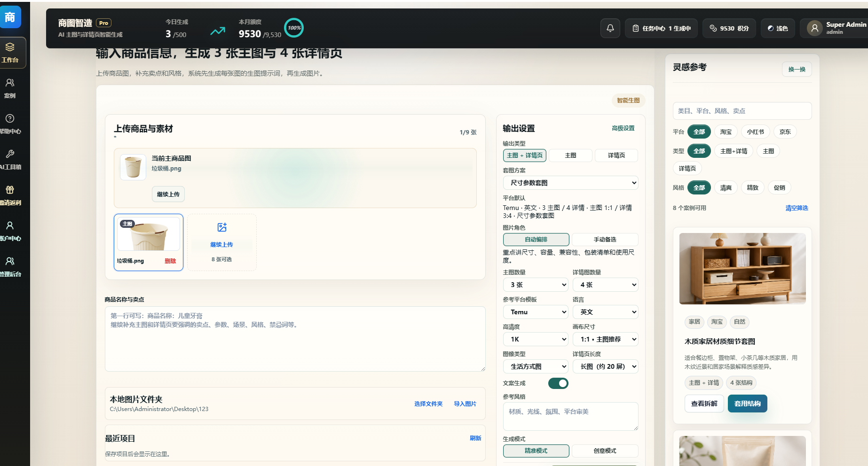Click the 商品名称与卖点 text area
The image size is (868, 466).
(295, 339)
